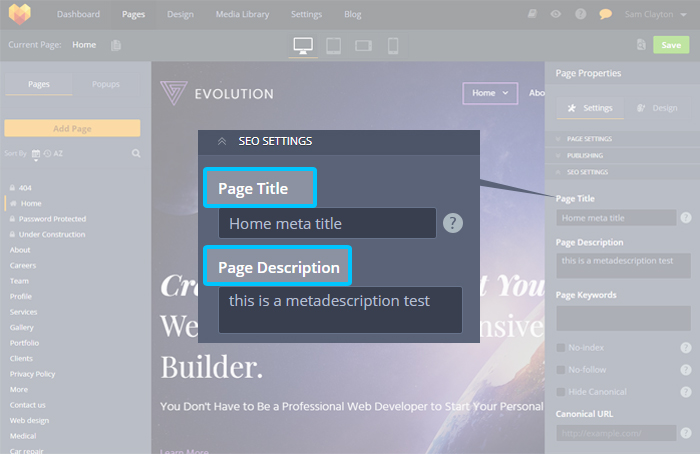This screenshot has width=700, height=454.
Task: Toggle the No-index checkbox
Action: click(x=561, y=348)
